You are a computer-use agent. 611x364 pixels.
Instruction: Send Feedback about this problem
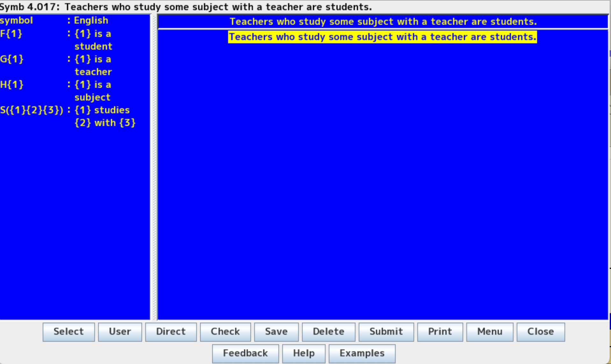coord(245,353)
